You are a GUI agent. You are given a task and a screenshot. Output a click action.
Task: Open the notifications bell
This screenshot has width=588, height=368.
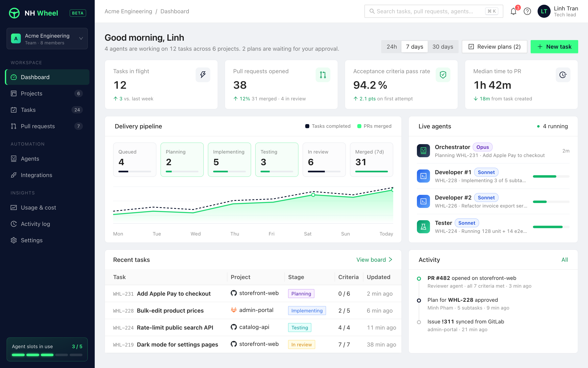(513, 11)
